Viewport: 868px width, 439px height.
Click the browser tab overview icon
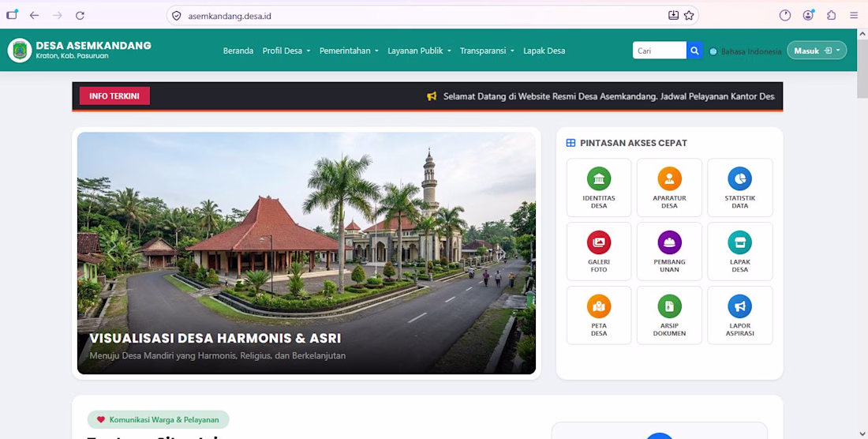[12, 15]
